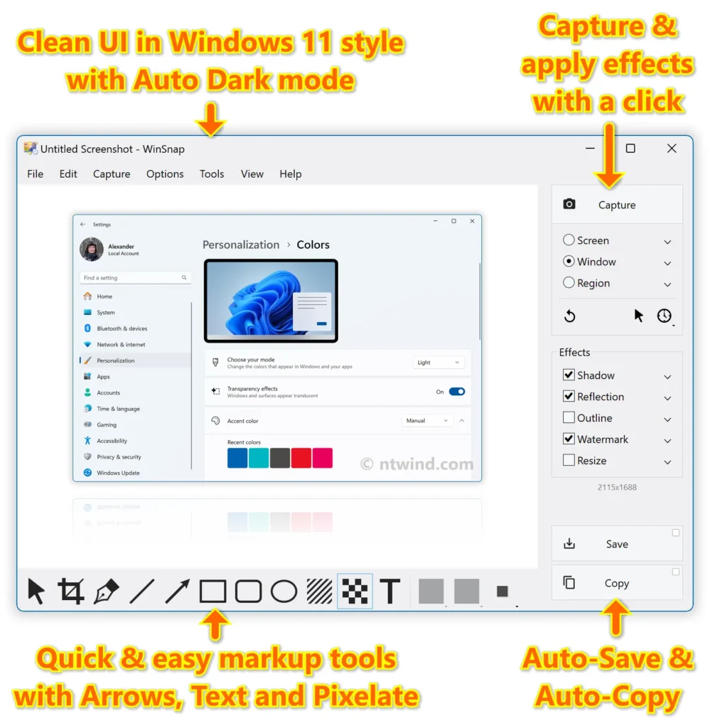Screen dimensions: 710x728
Task: Select the Pixelate tool
Action: pos(355,591)
